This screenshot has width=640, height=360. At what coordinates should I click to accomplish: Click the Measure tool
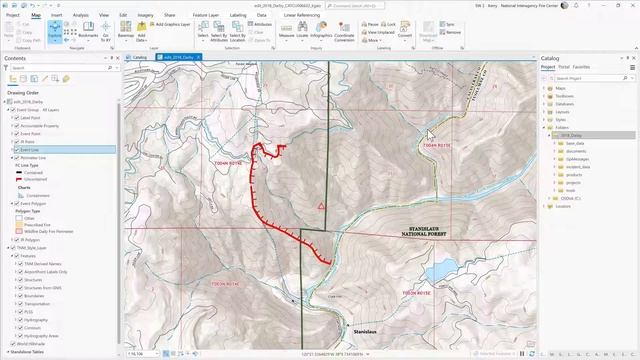pyautogui.click(x=286, y=31)
